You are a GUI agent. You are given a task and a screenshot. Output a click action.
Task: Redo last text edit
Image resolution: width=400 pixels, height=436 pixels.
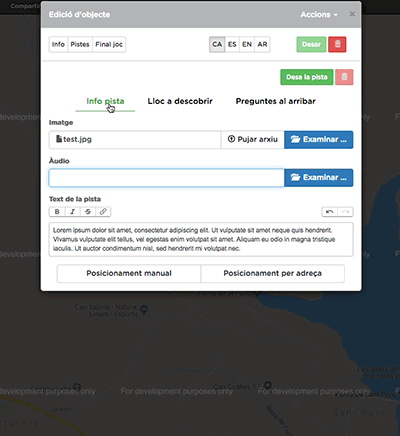345,212
